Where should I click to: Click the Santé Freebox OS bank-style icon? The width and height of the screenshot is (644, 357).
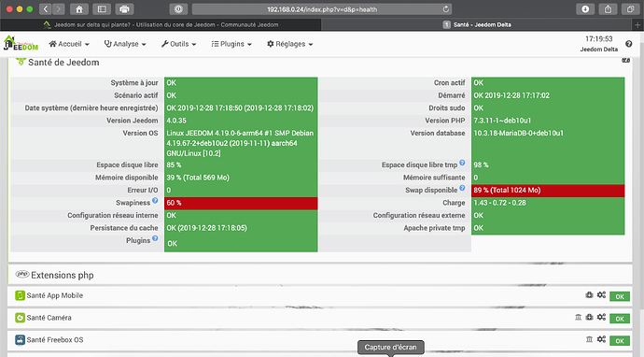(x=589, y=339)
